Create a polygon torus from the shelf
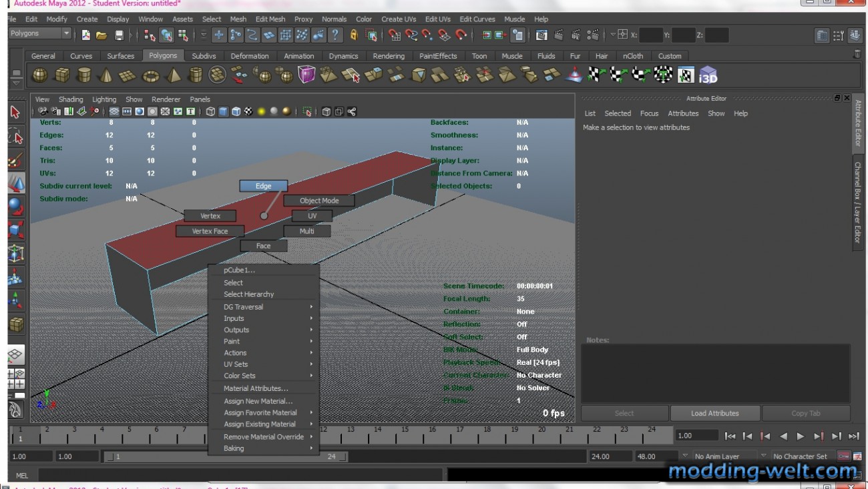The image size is (868, 489). (151, 75)
